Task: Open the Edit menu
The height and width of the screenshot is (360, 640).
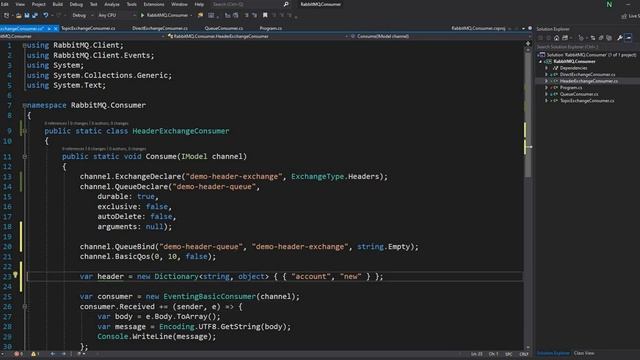Action: [x=4, y=4]
